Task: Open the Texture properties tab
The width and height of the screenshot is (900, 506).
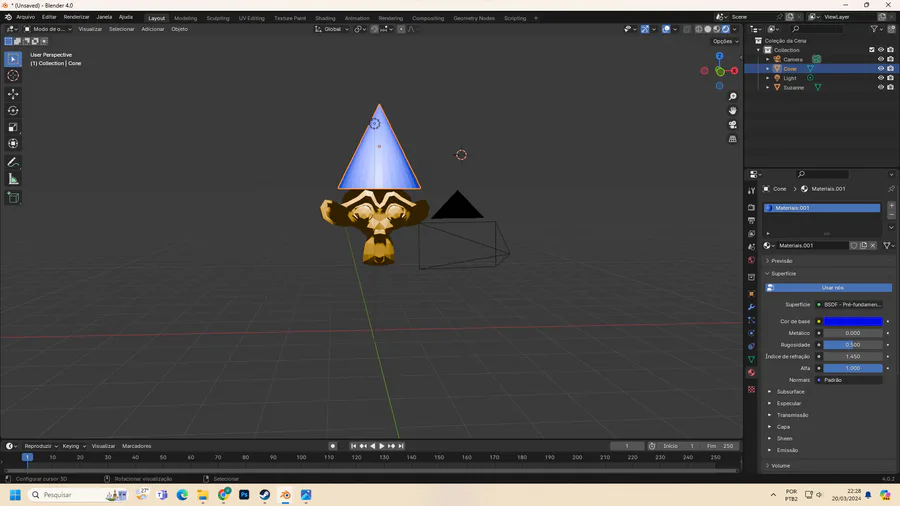Action: [x=751, y=390]
